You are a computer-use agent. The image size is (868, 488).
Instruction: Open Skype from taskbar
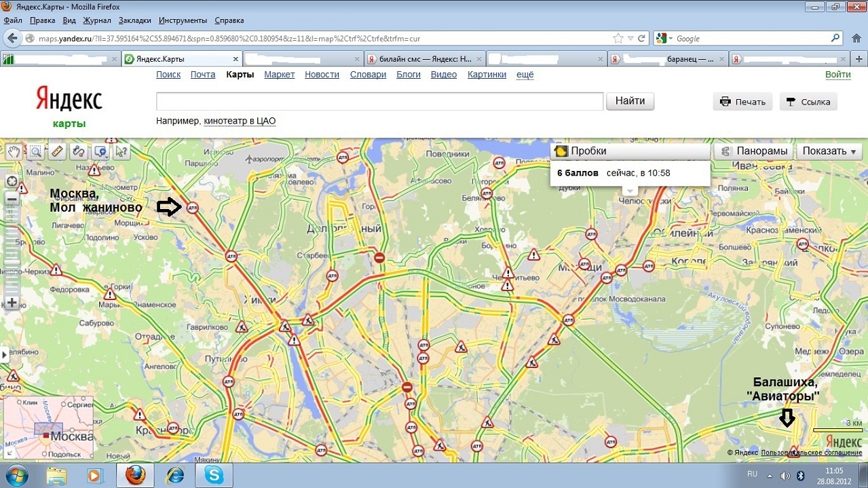coord(214,475)
